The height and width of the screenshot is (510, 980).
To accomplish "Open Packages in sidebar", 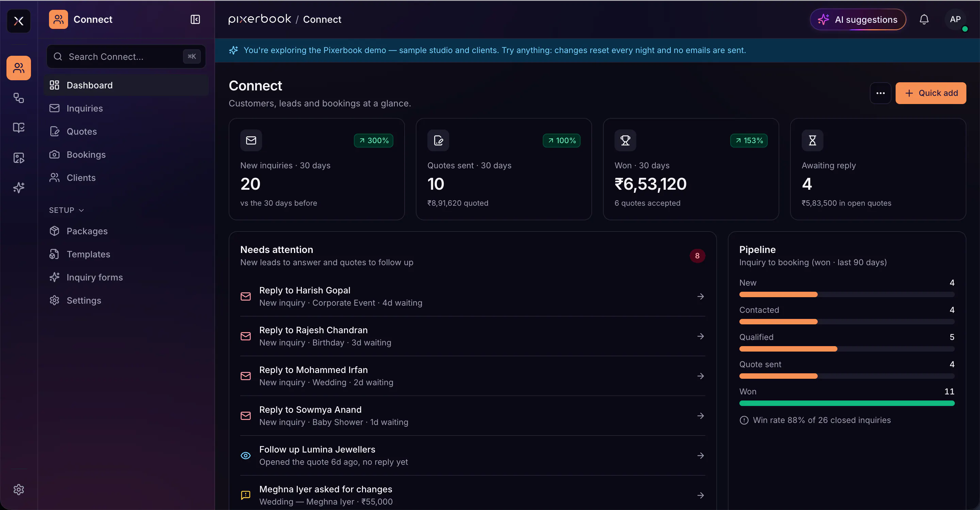I will pos(126,231).
